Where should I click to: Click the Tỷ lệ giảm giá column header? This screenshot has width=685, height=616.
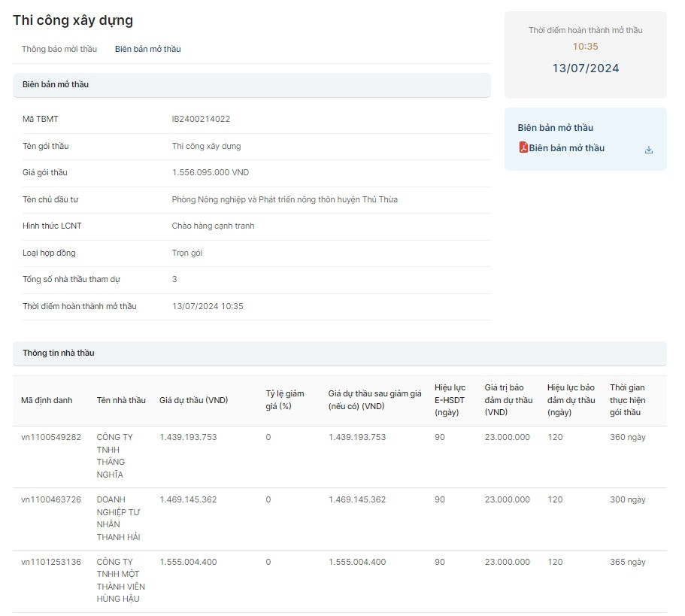pos(284,400)
